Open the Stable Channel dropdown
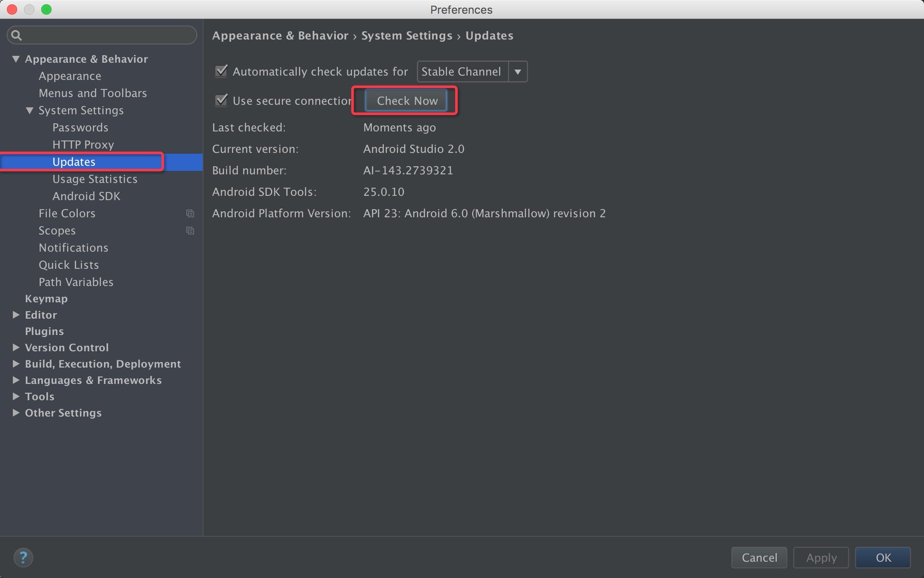The height and width of the screenshot is (578, 924). (x=517, y=72)
